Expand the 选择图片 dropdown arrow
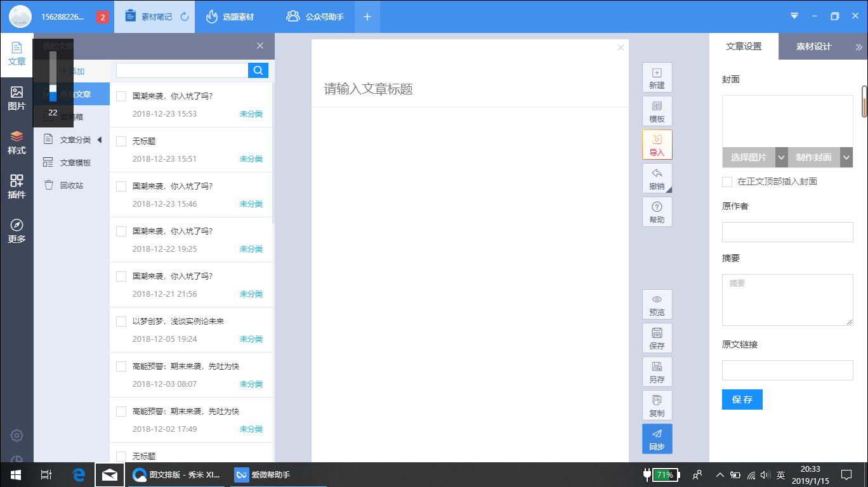The width and height of the screenshot is (868, 487). pos(782,158)
